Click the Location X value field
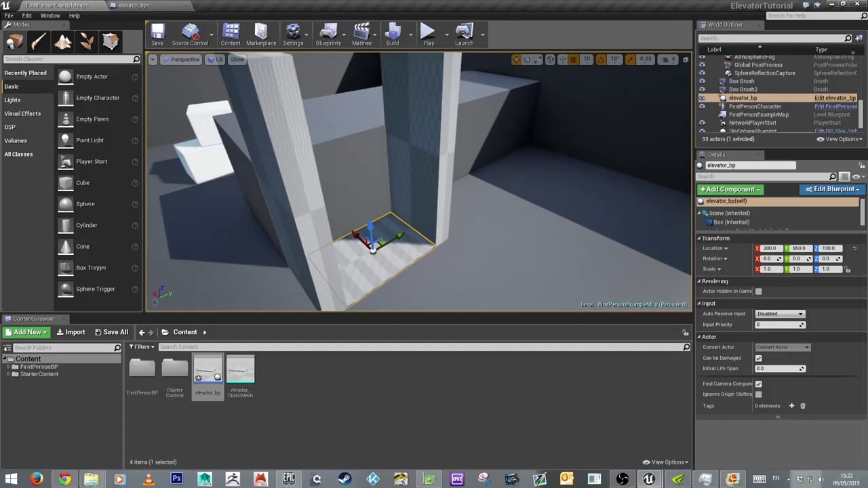Viewport: 868px width, 488px height. 771,248
